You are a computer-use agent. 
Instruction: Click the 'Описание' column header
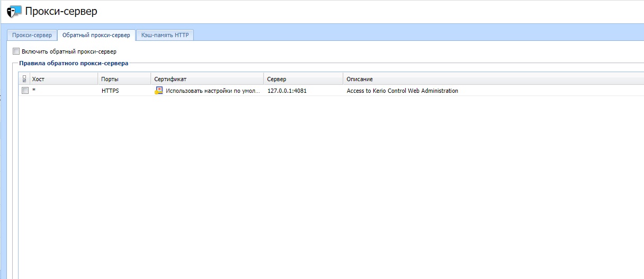[494, 79]
